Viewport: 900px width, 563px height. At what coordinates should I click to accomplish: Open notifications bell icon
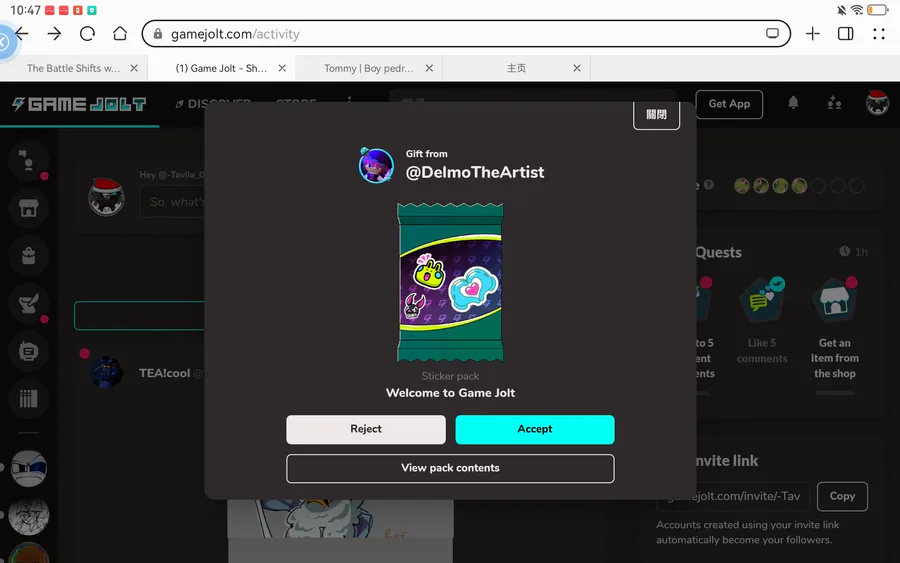coord(793,103)
